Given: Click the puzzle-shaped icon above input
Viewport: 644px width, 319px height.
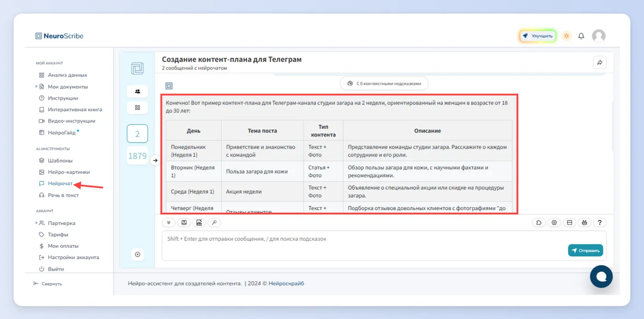Looking at the screenshot, I should [539, 222].
